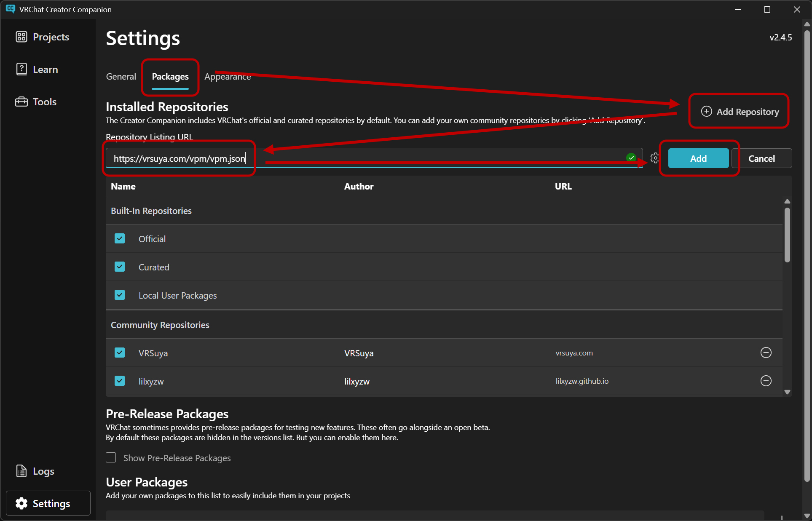This screenshot has width=812, height=521.
Task: Click the Projects grid icon
Action: [21, 37]
